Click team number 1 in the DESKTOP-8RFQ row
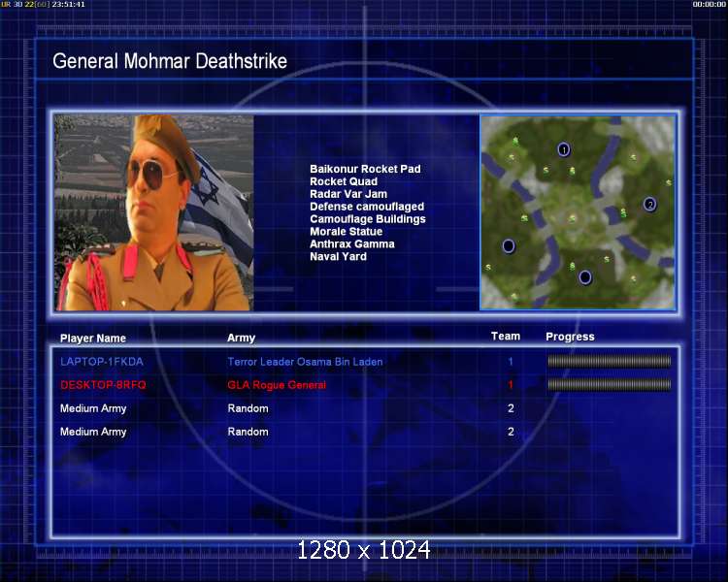Screen dimensions: 728x582 pyautogui.click(x=511, y=385)
